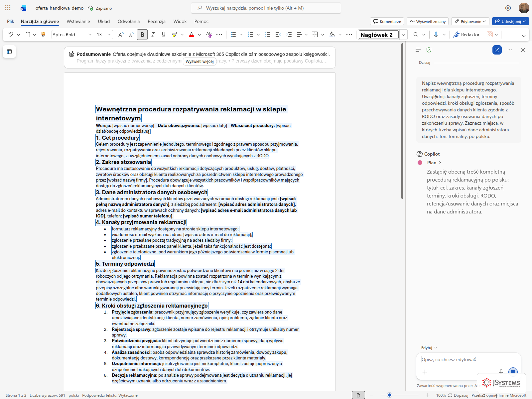Switch to the Wstawianie tab
This screenshot has height=399, width=532.
click(x=78, y=21)
